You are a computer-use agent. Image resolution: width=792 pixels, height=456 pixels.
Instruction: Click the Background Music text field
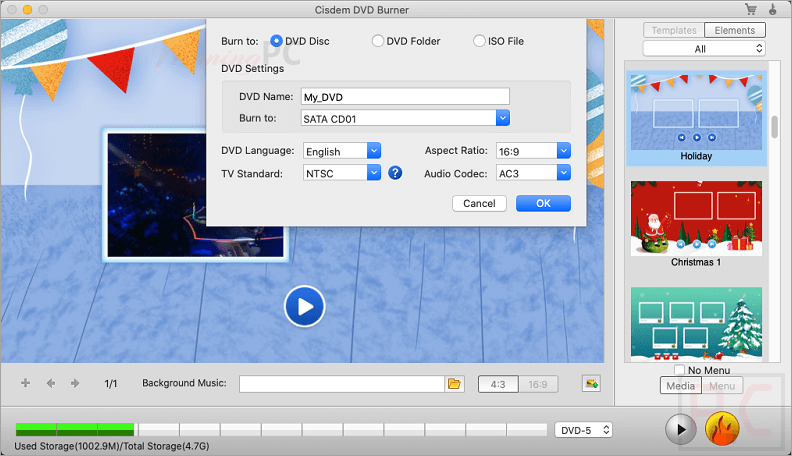(342, 384)
